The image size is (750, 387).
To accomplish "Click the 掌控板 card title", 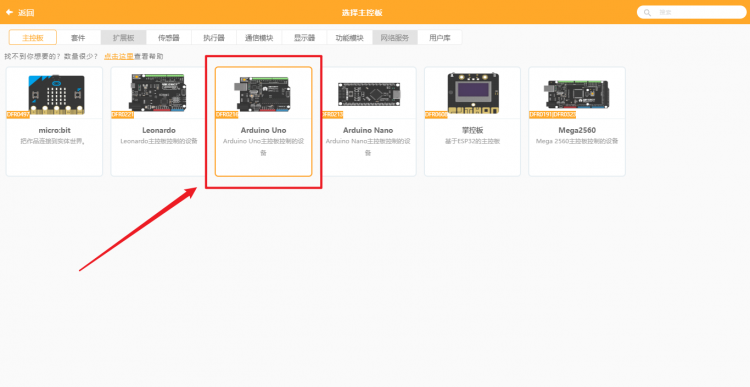I will pos(472,130).
